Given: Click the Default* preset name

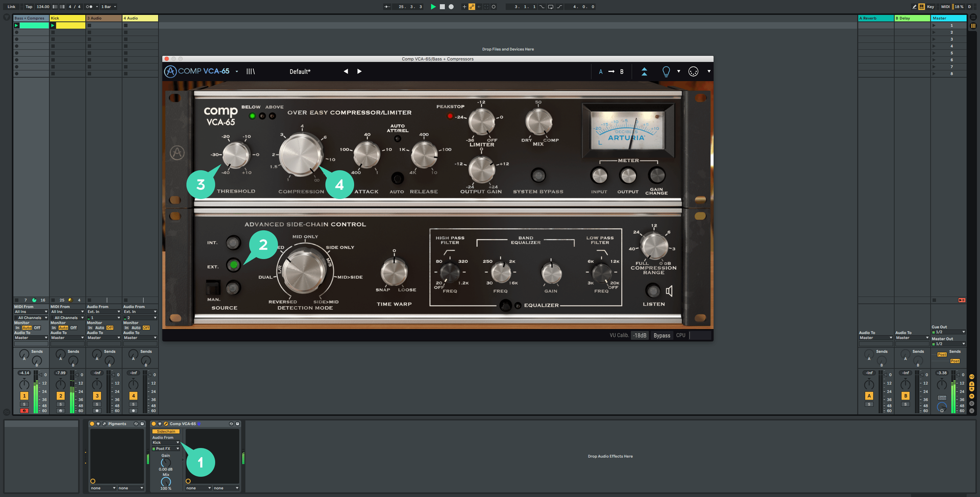Looking at the screenshot, I should pyautogui.click(x=300, y=72).
